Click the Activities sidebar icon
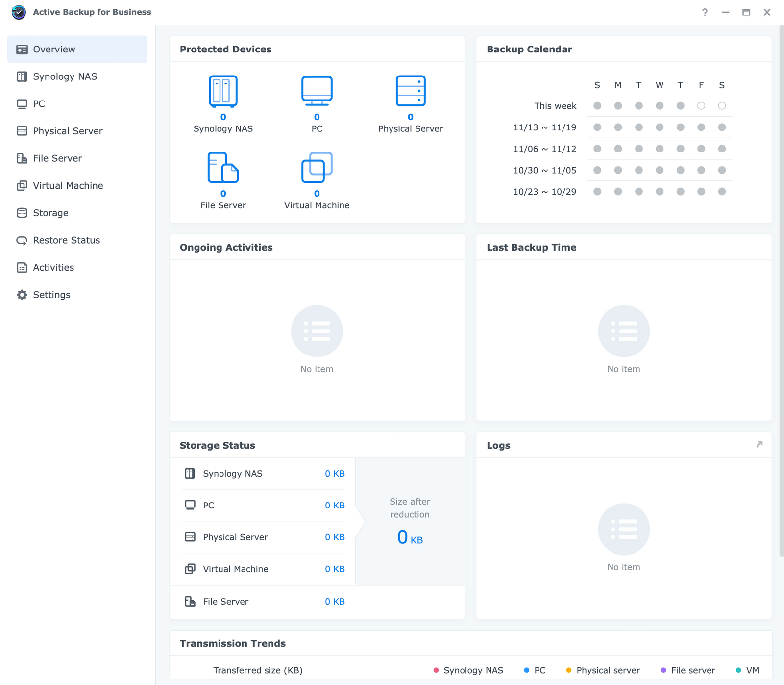This screenshot has width=784, height=685. pos(22,267)
